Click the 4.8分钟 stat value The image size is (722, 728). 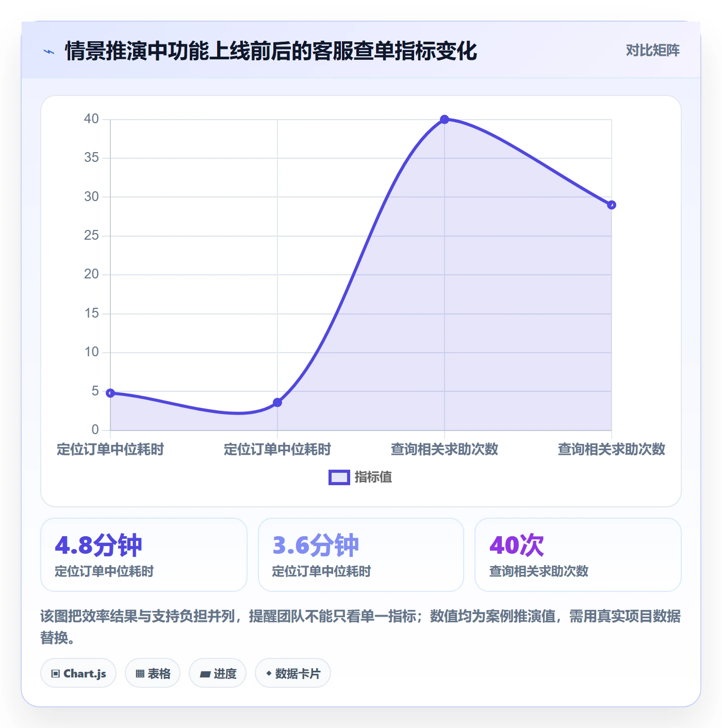(x=99, y=545)
